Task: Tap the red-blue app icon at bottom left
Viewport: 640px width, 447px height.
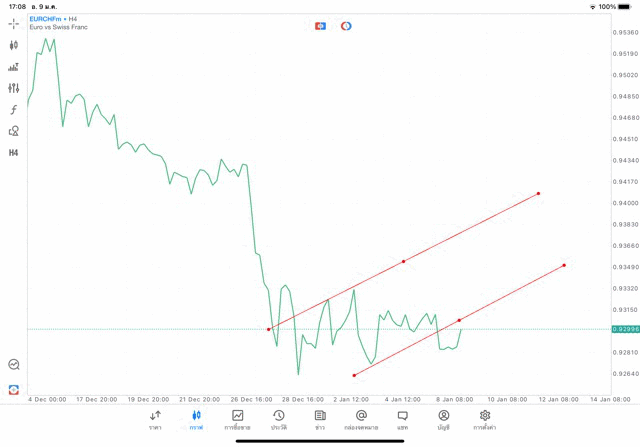Action: (x=14, y=389)
